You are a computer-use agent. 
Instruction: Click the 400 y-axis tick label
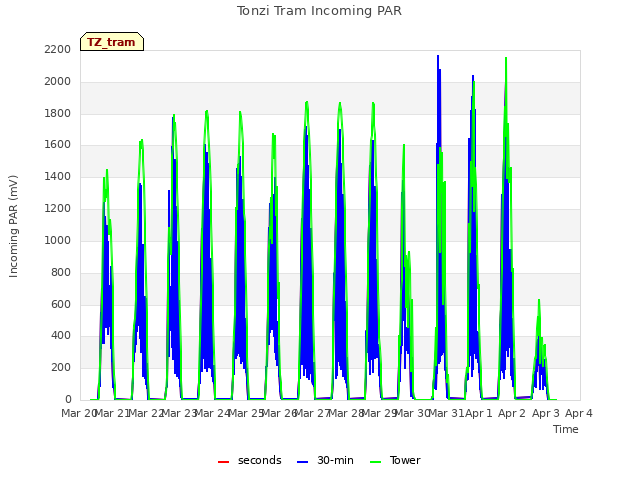[x=61, y=336]
